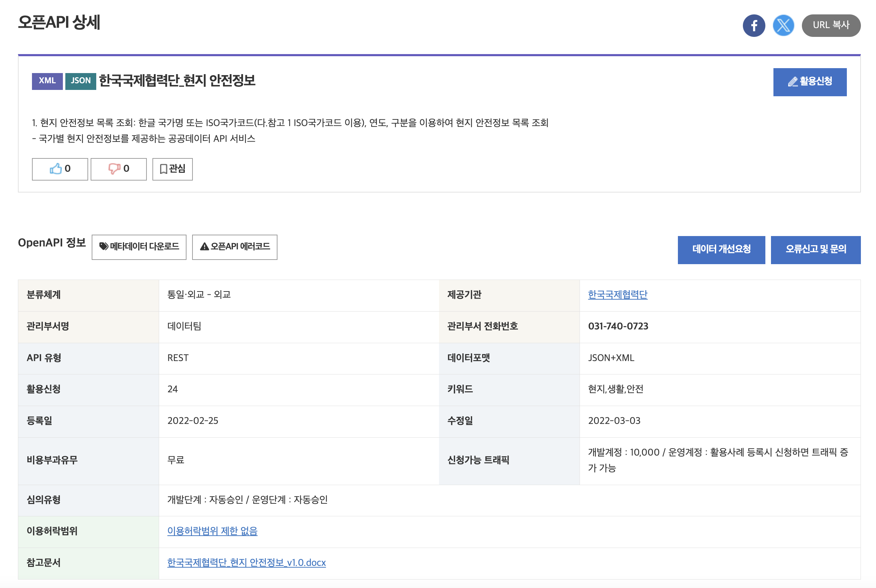Open 이용허락범위 제한 없음 link
This screenshot has height=588, width=876.
tap(212, 531)
